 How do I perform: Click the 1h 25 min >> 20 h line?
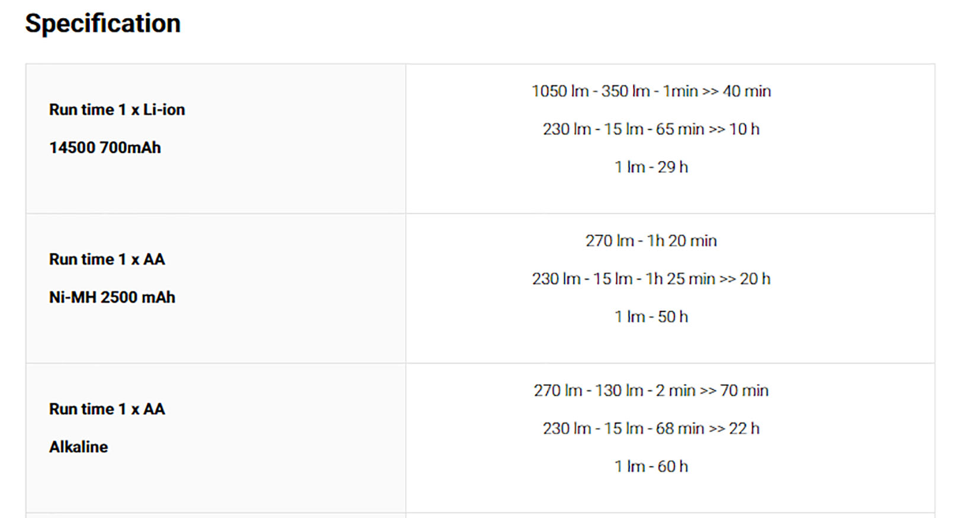pyautogui.click(x=651, y=279)
